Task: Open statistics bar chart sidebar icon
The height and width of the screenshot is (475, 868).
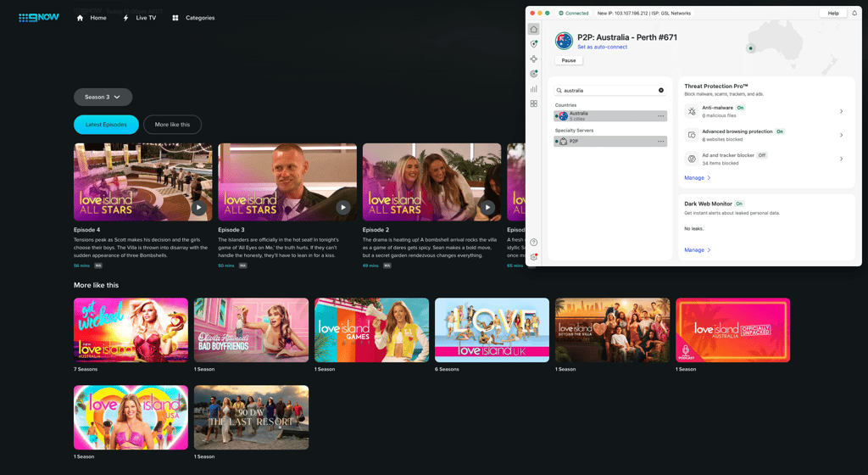Action: coord(534,88)
